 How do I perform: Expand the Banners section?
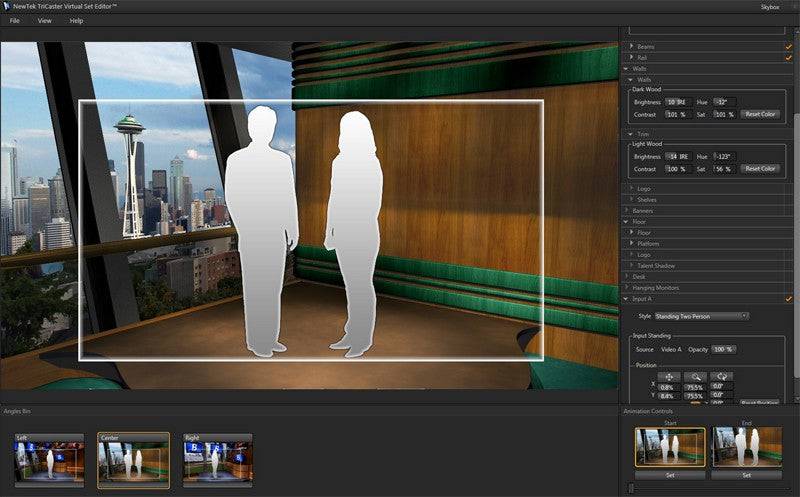(x=627, y=210)
